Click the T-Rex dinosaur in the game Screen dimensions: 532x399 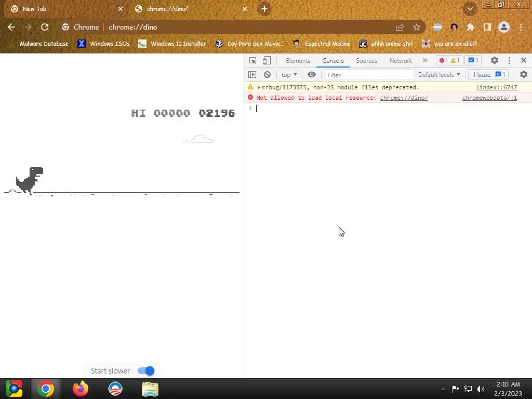tap(30, 180)
